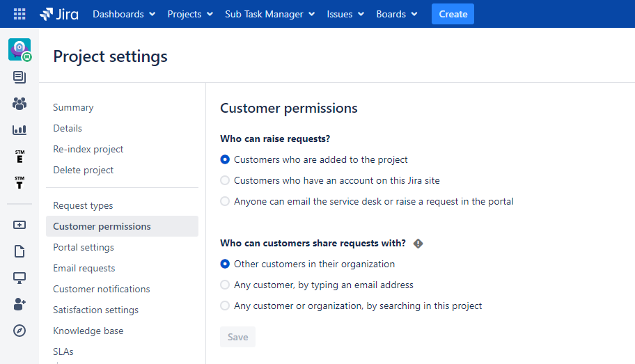Expand the Boards dropdown menu
This screenshot has width=635, height=364.
[x=396, y=14]
